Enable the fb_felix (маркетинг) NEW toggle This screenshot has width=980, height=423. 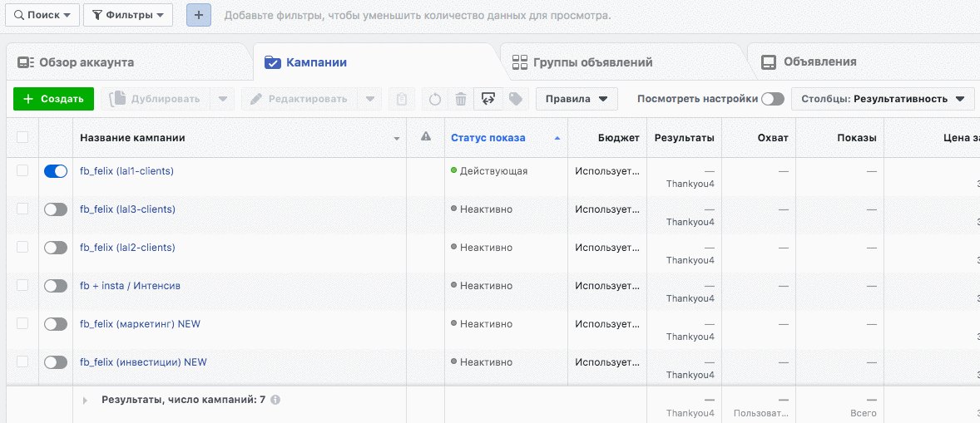pos(56,324)
